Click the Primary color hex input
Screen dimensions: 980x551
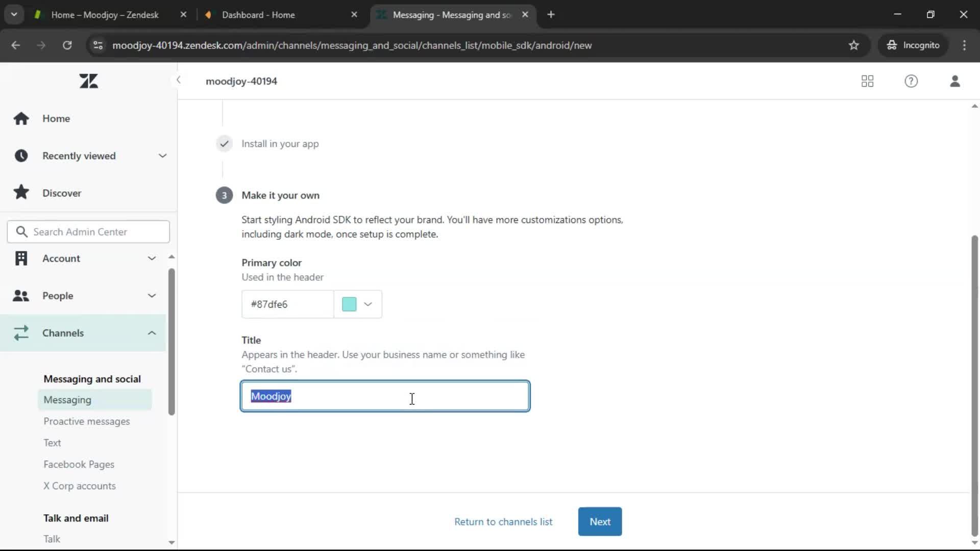coord(287,304)
